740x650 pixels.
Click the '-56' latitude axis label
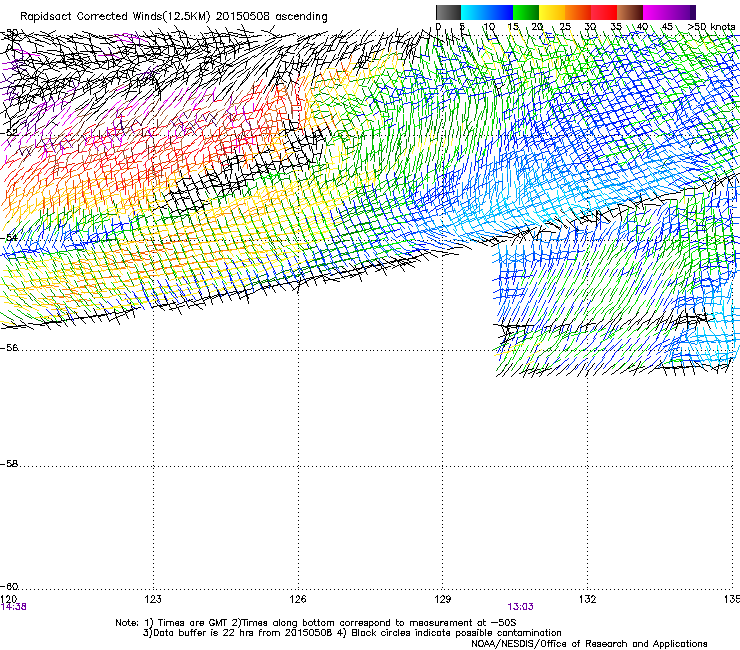(x=9, y=348)
